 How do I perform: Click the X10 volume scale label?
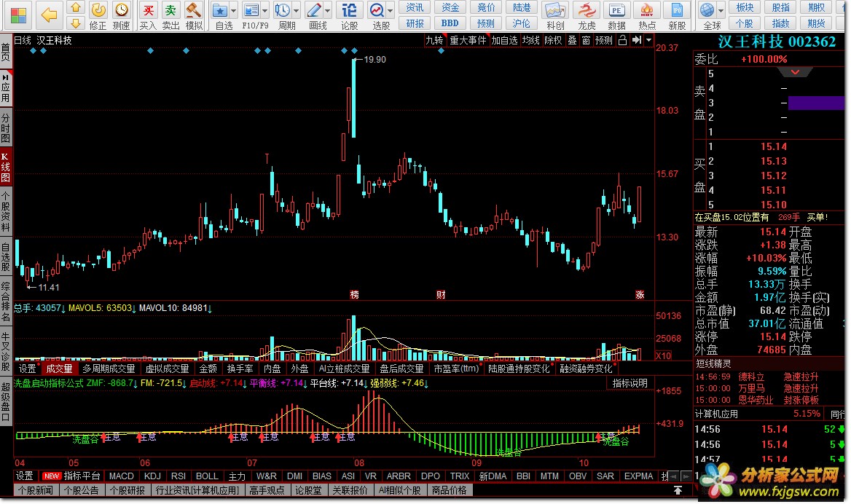point(663,356)
